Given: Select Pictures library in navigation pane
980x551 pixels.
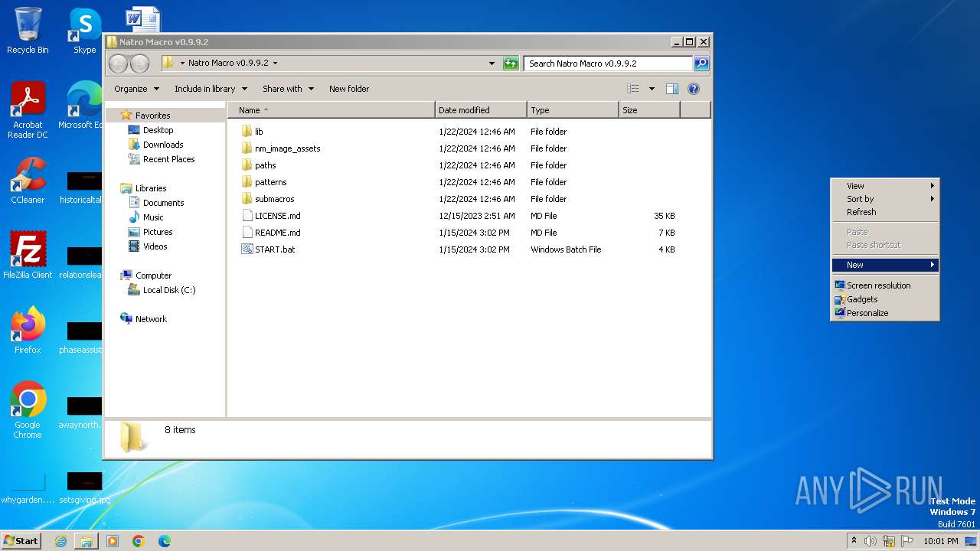Looking at the screenshot, I should [150, 232].
